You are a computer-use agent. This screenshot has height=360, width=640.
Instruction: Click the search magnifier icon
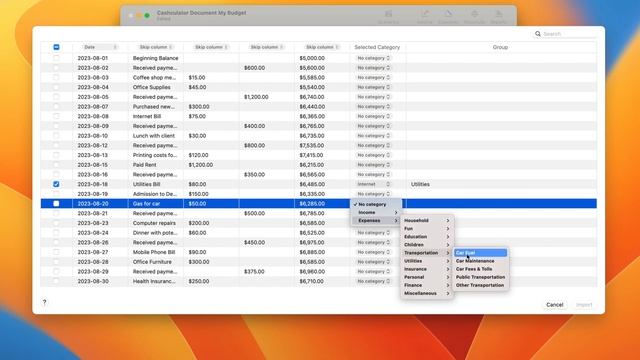(x=538, y=34)
